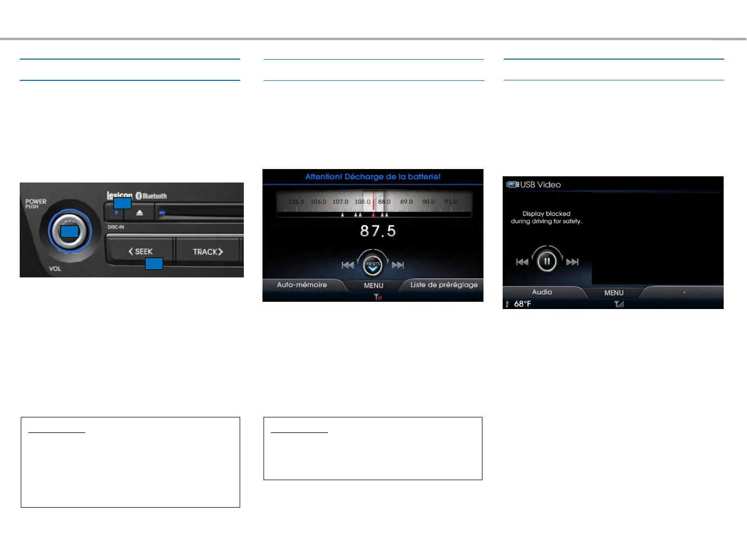Image resolution: width=747 pixels, height=560 pixels.
Task: Select the Auto-mémoire tab
Action: (x=302, y=285)
